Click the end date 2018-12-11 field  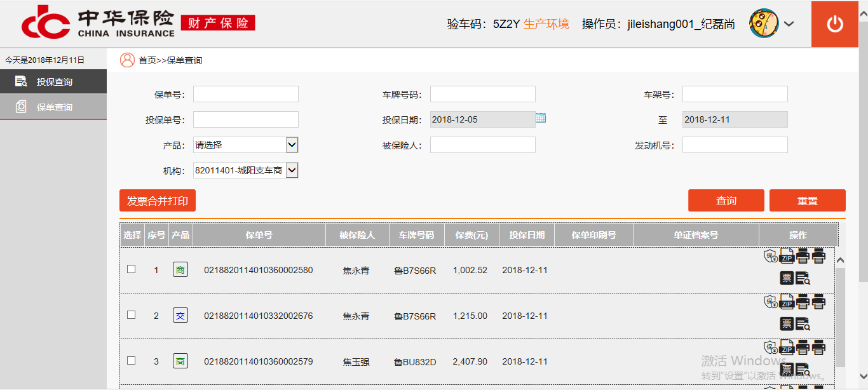pyautogui.click(x=735, y=119)
